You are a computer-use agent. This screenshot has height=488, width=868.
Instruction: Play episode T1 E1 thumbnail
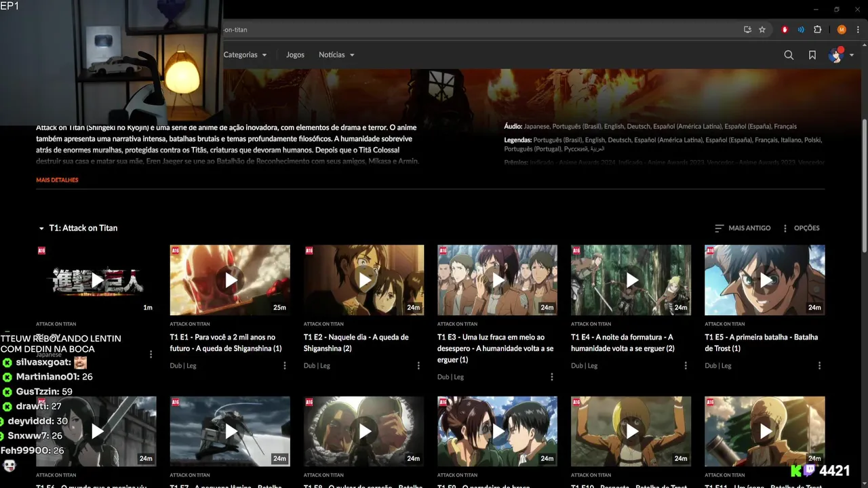230,280
